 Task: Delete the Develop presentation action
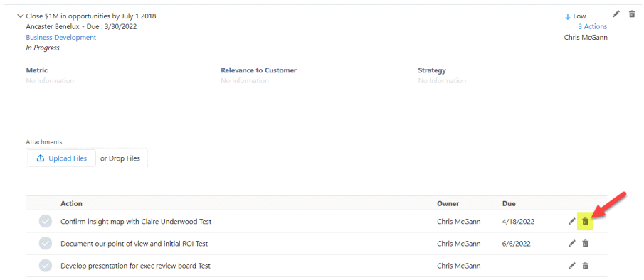(x=586, y=266)
